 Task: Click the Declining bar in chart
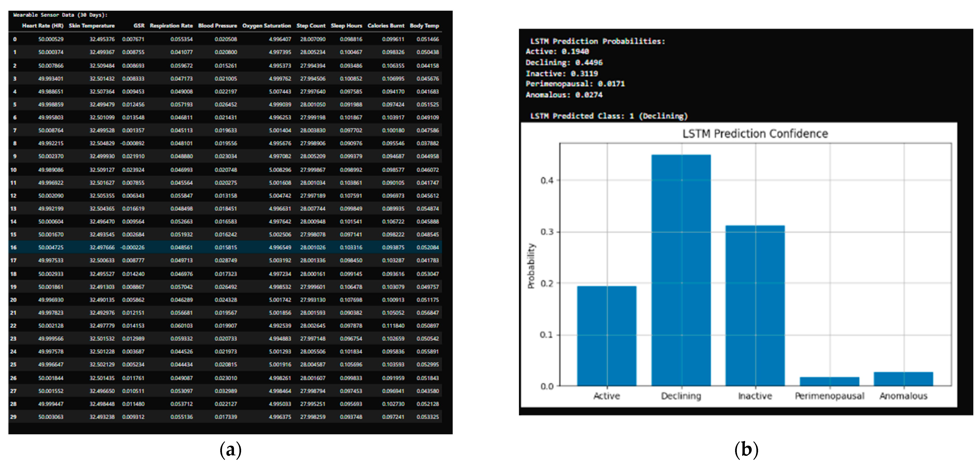coord(681,270)
